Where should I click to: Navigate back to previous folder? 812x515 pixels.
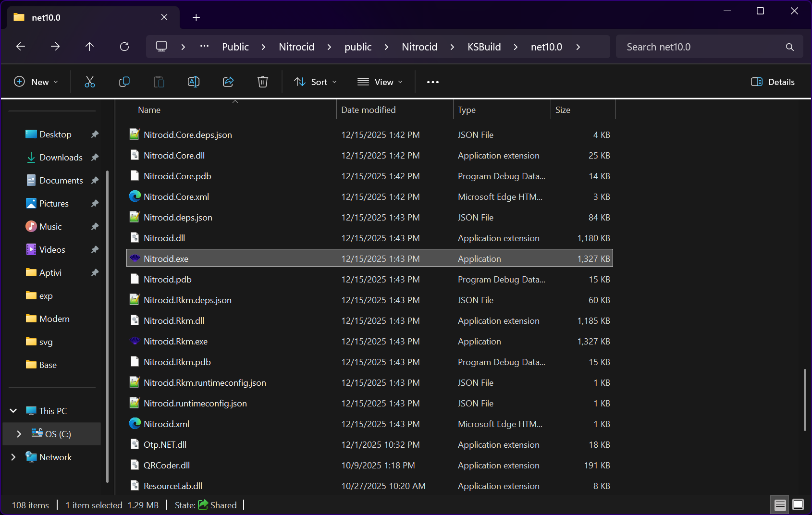tap(21, 47)
